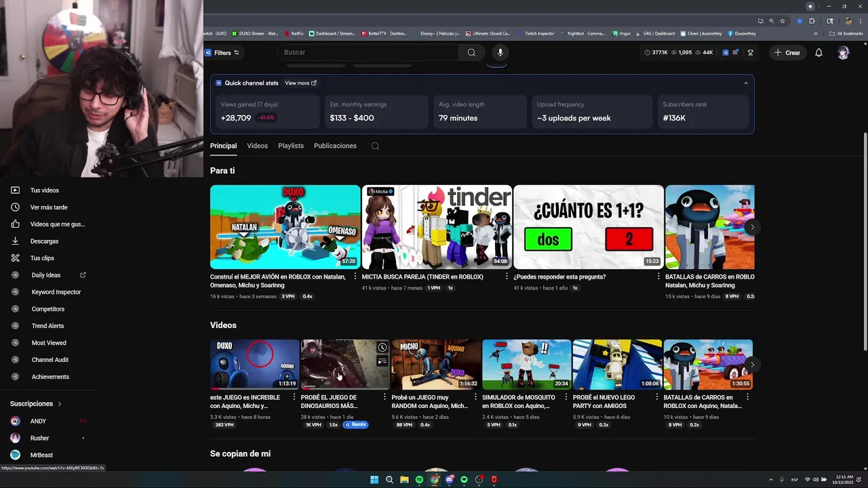Image resolution: width=868 pixels, height=488 pixels.
Task: Open browser extensions puzzle icon
Action: point(812,21)
